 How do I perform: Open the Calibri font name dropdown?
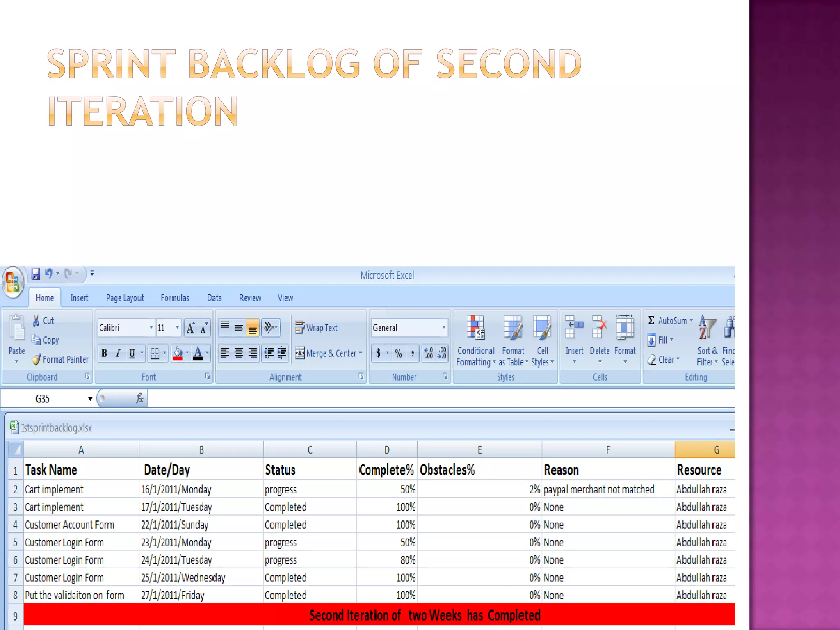coord(151,328)
